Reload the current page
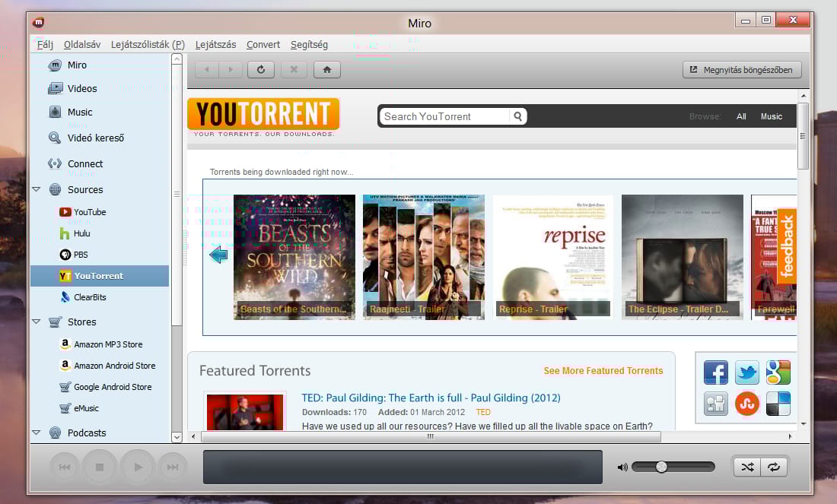This screenshot has height=504, width=837. click(x=261, y=69)
